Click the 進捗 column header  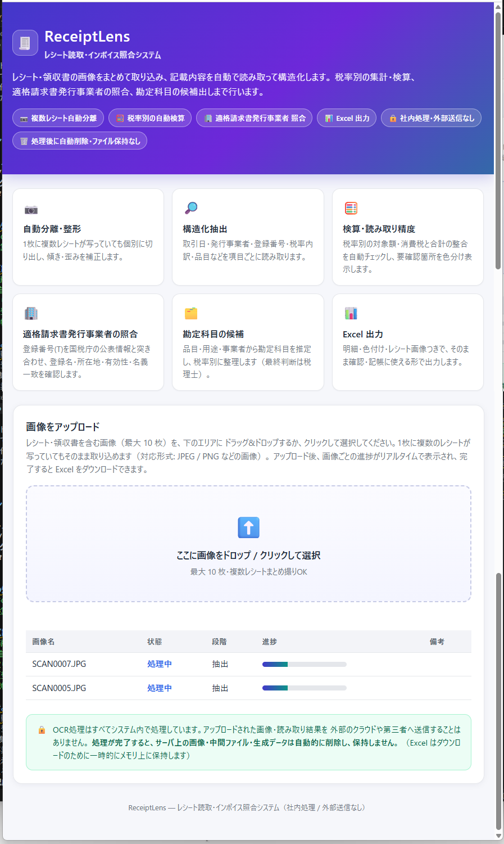click(x=270, y=642)
